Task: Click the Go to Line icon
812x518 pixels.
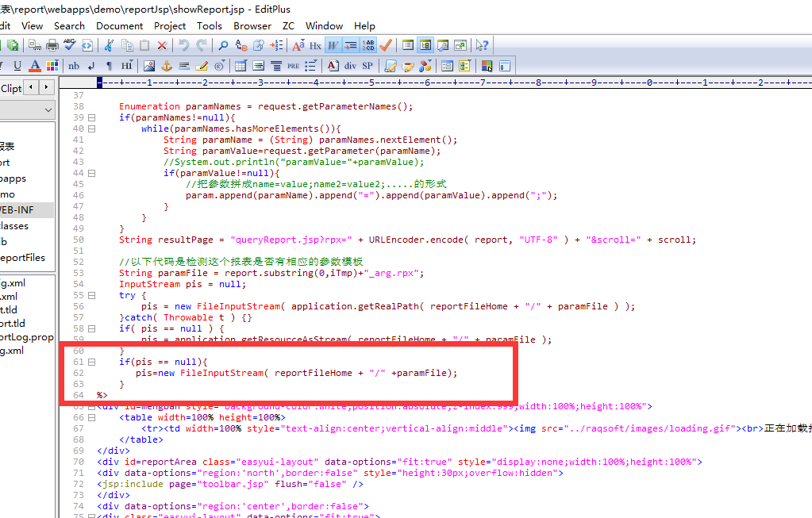Action: click(x=276, y=45)
